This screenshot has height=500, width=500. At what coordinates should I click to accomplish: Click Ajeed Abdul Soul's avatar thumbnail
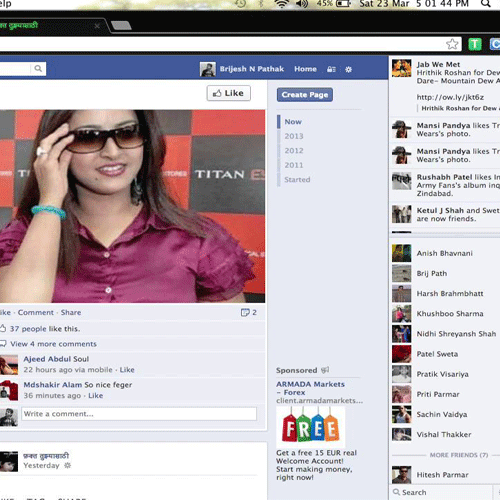coord(9,365)
